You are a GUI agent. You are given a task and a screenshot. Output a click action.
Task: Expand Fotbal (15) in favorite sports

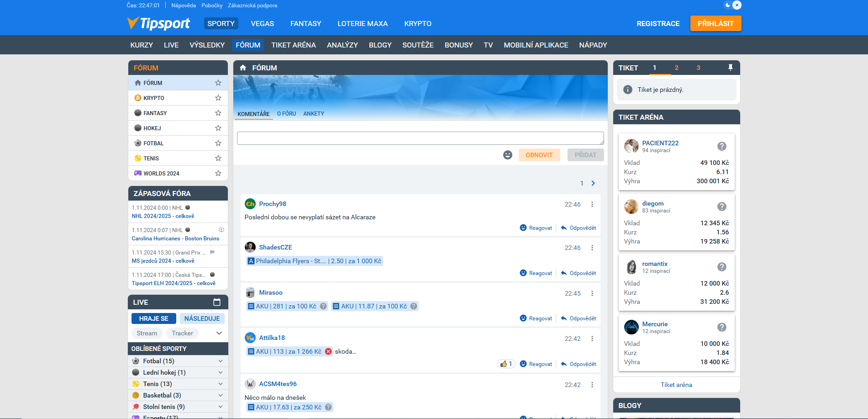point(221,361)
